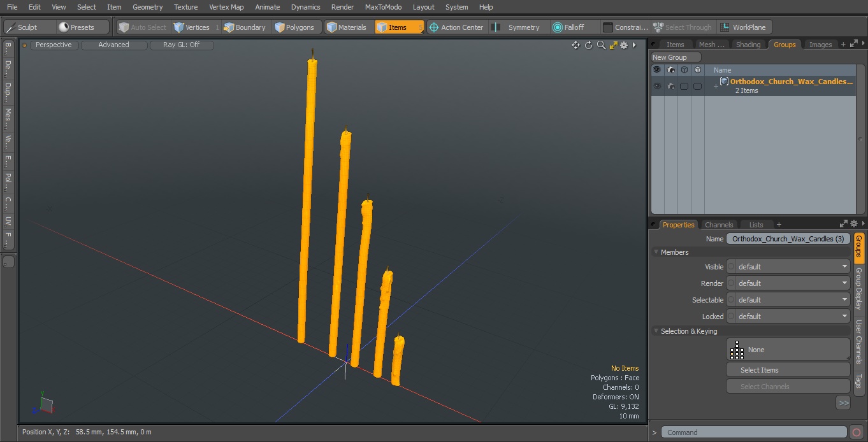The width and height of the screenshot is (868, 442).
Task: Open the Ray GL: Off dropdown
Action: [182, 45]
